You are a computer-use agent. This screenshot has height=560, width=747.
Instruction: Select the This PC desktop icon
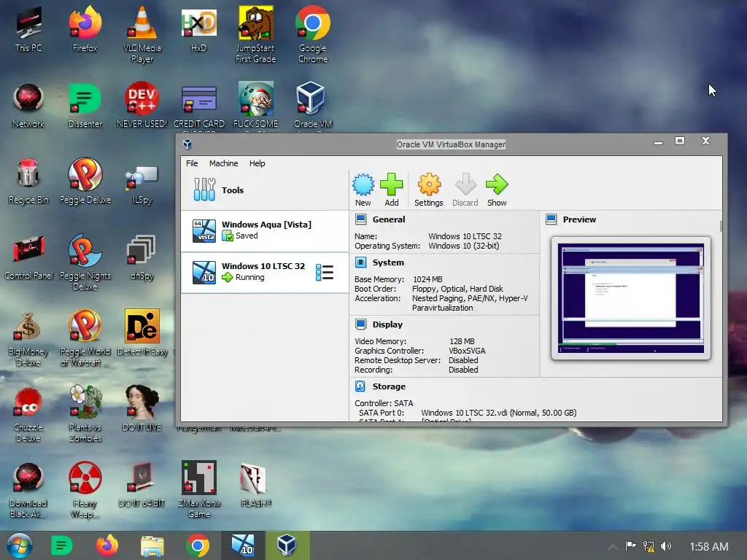[x=28, y=29]
